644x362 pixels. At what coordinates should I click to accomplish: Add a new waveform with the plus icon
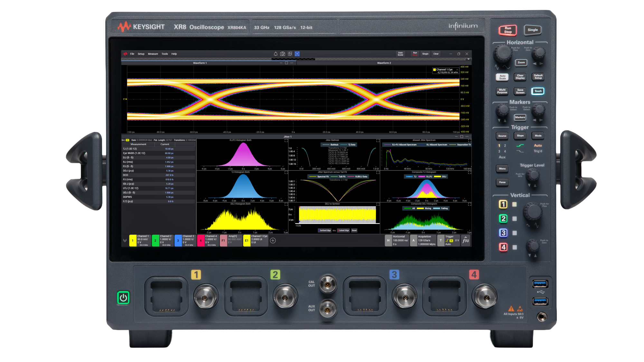point(273,241)
